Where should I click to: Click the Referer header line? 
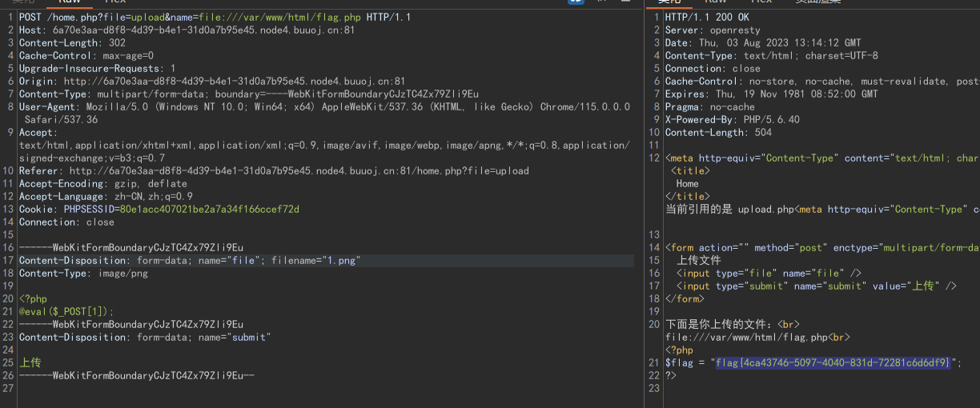(x=274, y=170)
